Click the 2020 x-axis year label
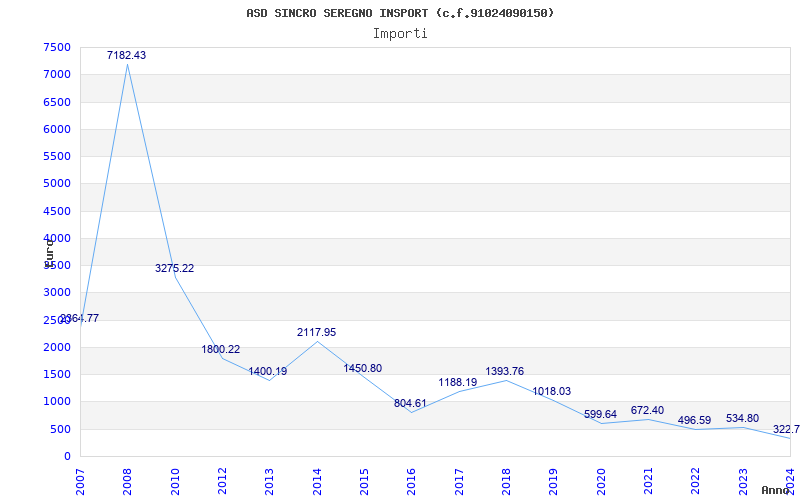This screenshot has height=500, width=800. 601,482
